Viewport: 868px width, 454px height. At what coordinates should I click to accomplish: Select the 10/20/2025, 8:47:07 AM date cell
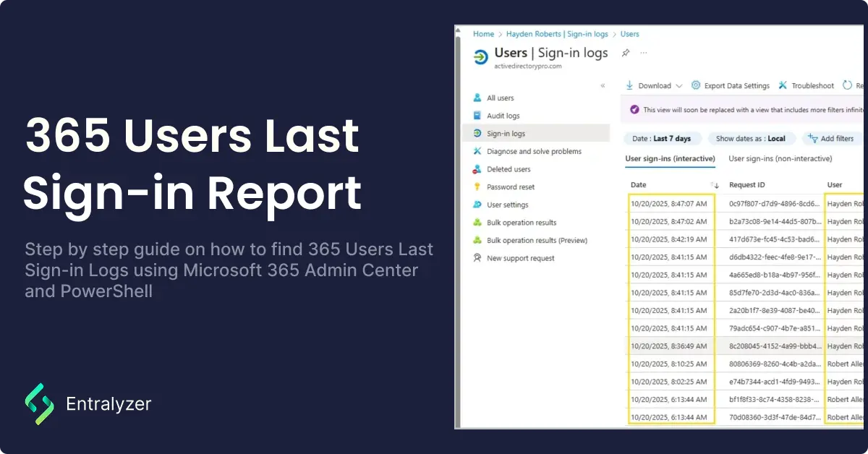669,204
